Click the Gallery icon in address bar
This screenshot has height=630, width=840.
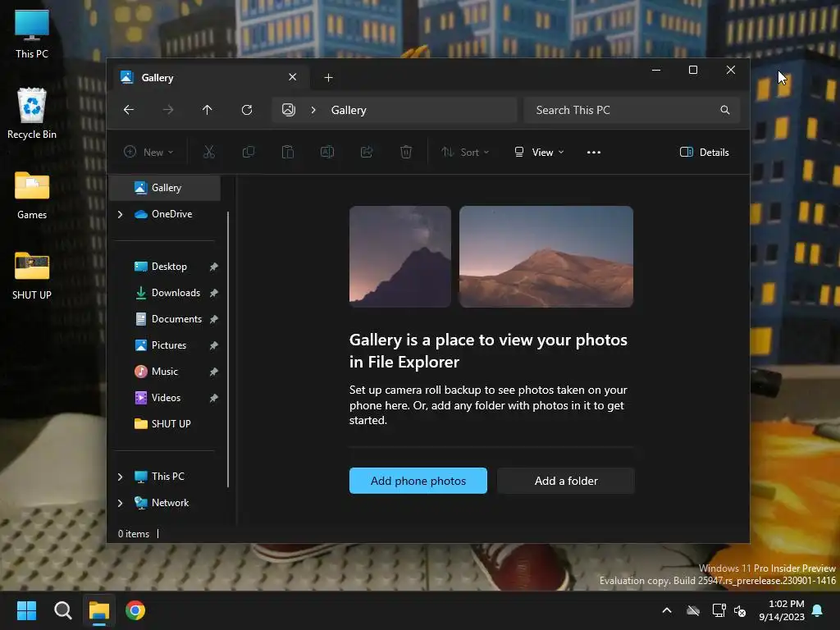(x=289, y=110)
